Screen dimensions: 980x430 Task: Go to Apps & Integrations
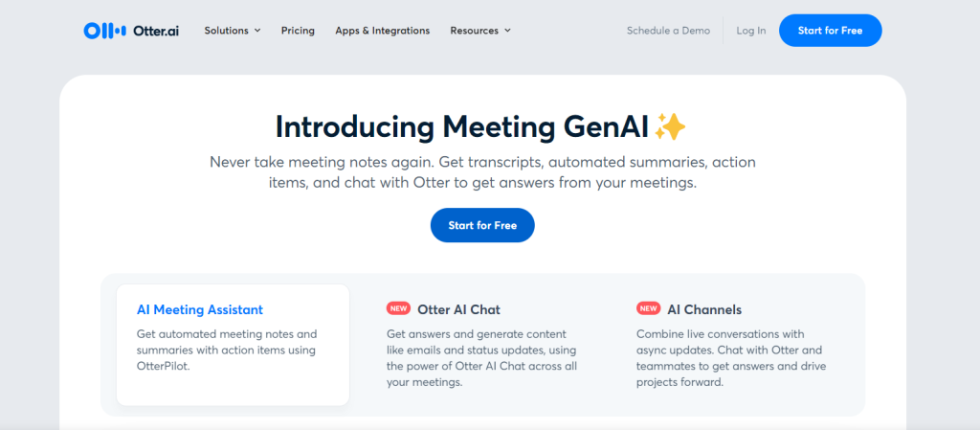(x=382, y=31)
